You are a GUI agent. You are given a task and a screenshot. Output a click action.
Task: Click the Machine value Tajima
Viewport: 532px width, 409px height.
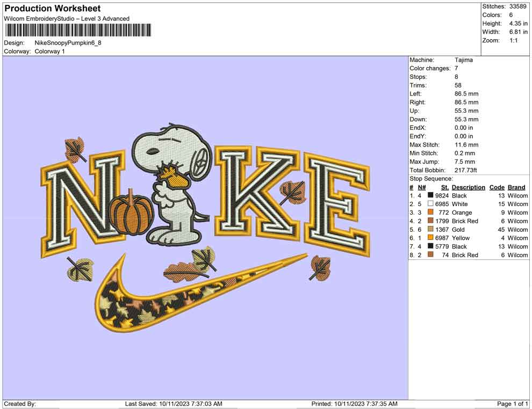click(x=463, y=60)
